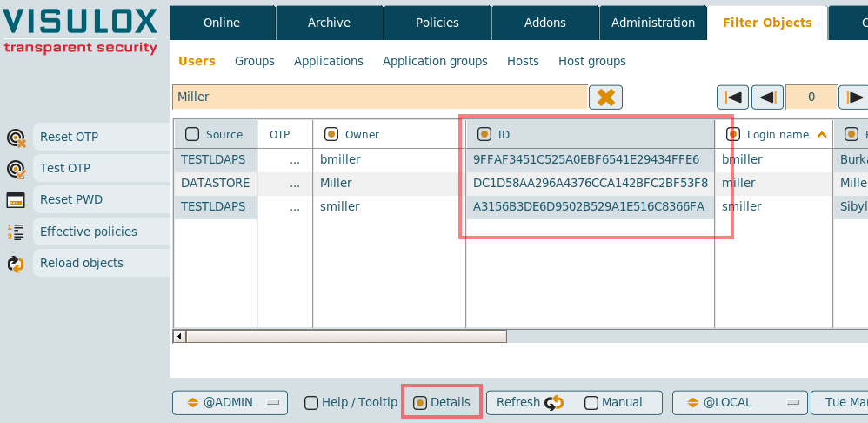Click the Reset OTP icon
The height and width of the screenshot is (423, 868).
[x=16, y=138]
